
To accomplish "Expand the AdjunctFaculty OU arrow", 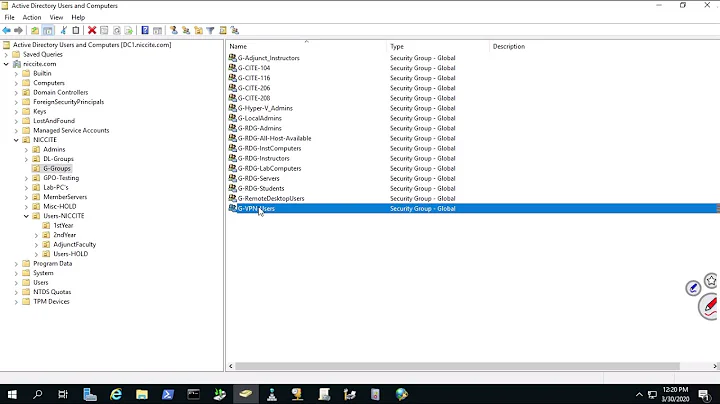I will (36, 245).
